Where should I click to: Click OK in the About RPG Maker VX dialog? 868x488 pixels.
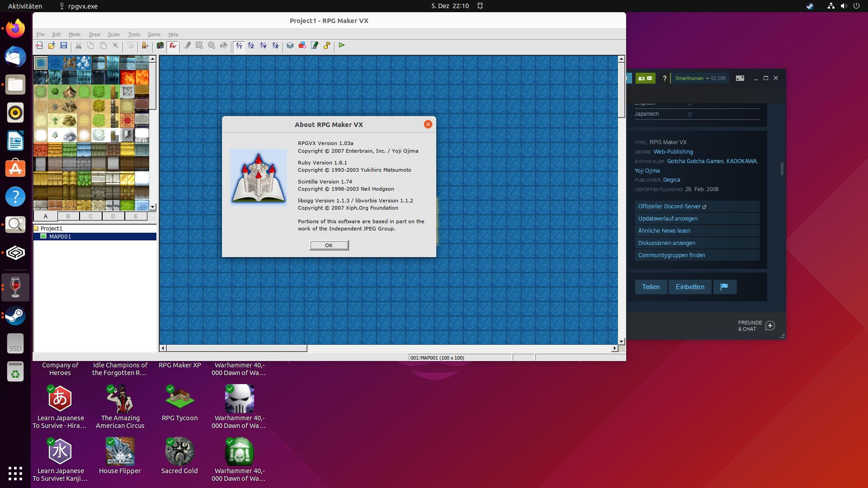(329, 245)
